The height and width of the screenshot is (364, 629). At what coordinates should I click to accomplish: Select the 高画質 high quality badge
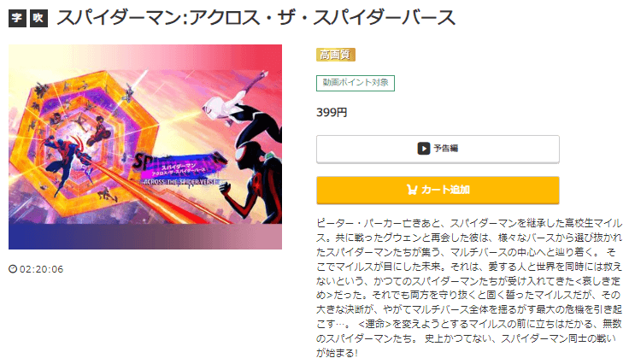click(x=336, y=55)
